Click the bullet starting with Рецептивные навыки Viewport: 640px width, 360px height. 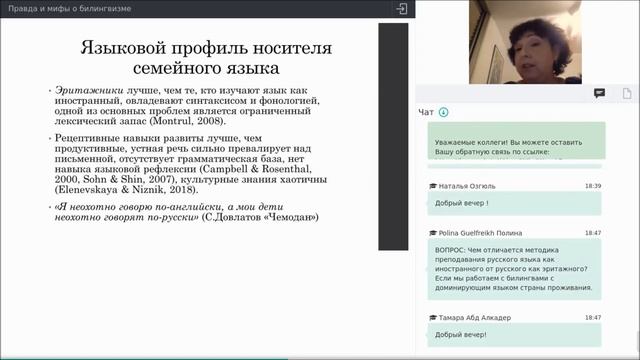click(191, 164)
